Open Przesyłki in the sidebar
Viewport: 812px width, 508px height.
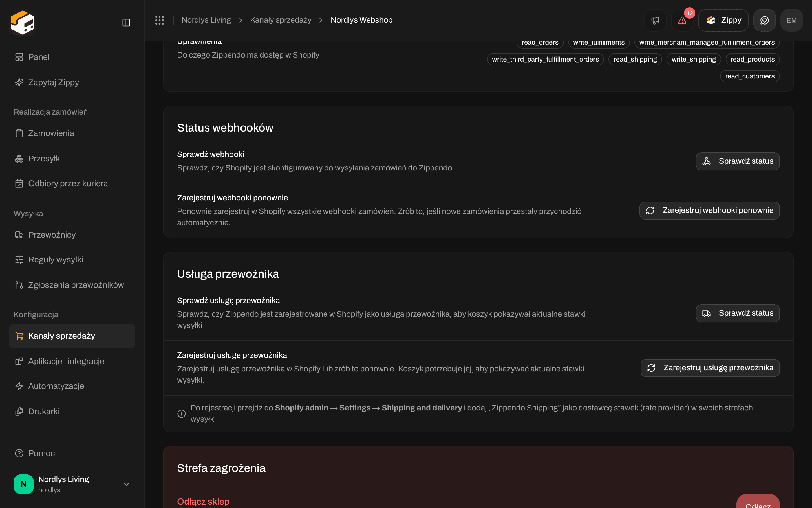[72, 159]
